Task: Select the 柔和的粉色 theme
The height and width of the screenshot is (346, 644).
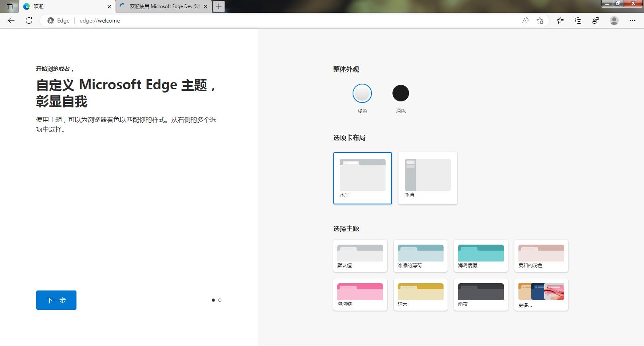Action: tap(541, 256)
